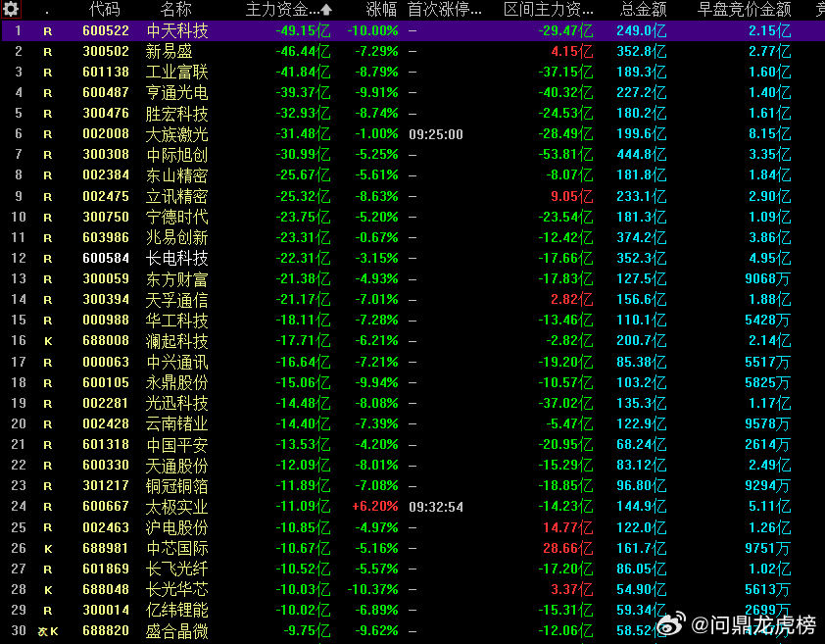Screen dimensions: 825x644
Task: Select 中兴通讯 stock name
Action: coord(176,362)
